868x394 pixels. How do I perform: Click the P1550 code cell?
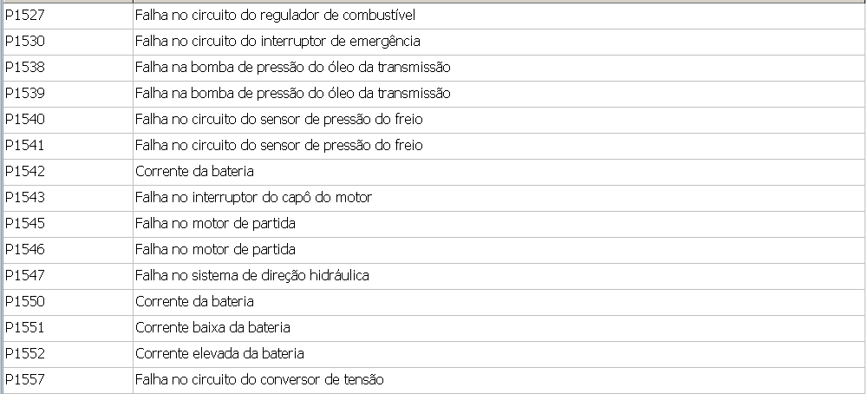pyautogui.click(x=25, y=302)
